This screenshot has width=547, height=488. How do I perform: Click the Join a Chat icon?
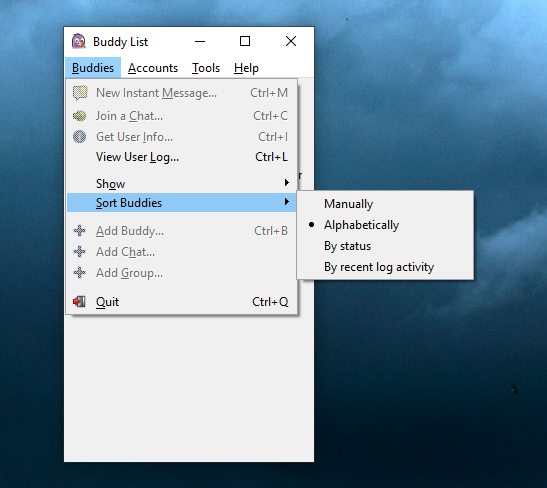tap(80, 116)
